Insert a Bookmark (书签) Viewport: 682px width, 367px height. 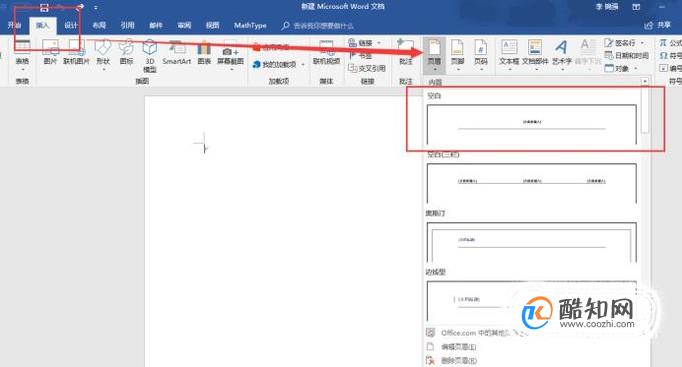click(x=361, y=56)
